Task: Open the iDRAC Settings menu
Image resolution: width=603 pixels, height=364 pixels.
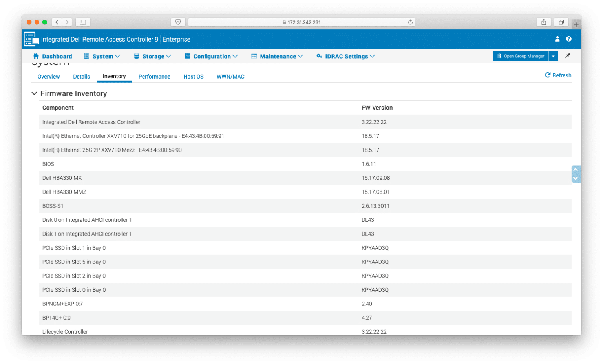Action: 345,56
